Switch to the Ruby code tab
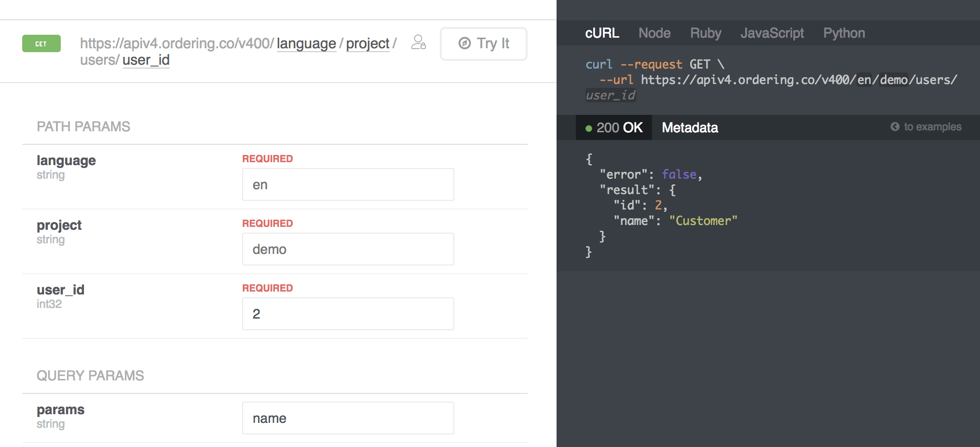 click(706, 33)
